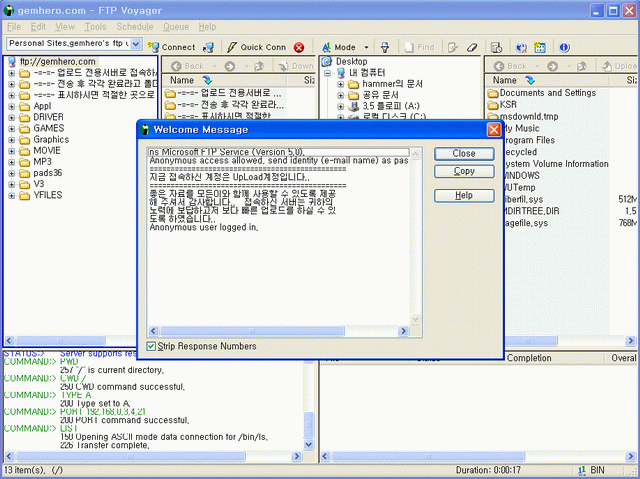Click the Back button in local pane
This screenshot has width=640, height=479.
coord(510,66)
